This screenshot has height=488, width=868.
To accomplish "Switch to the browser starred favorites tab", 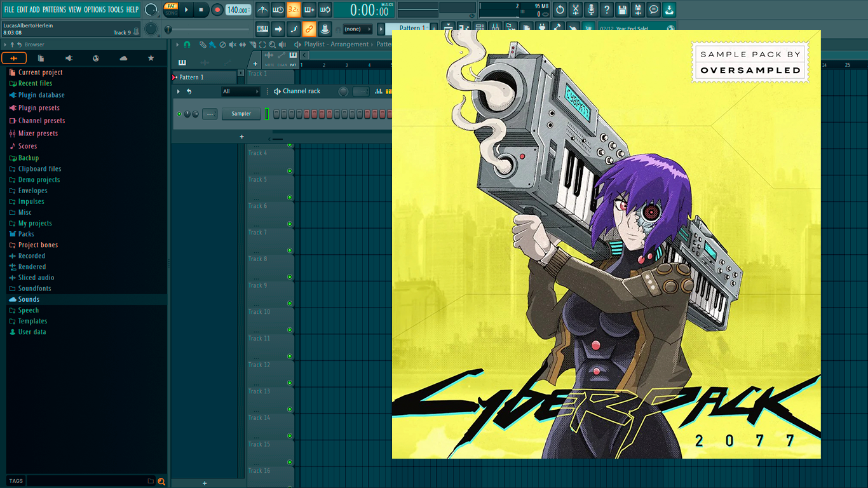I will [x=151, y=58].
